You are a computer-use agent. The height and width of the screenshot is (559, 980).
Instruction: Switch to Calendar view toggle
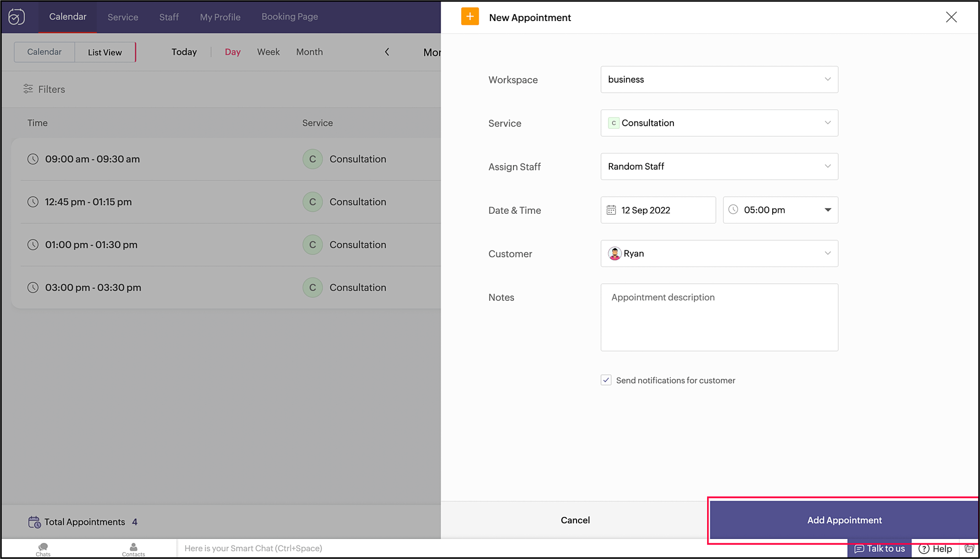coord(44,52)
